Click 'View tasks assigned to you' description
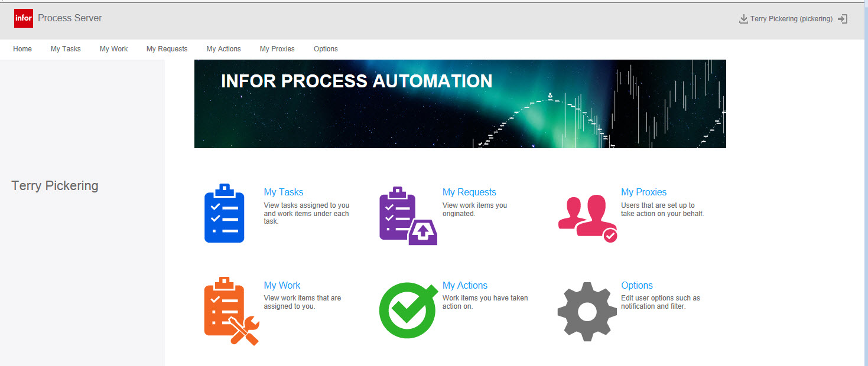The height and width of the screenshot is (366, 868). [307, 214]
